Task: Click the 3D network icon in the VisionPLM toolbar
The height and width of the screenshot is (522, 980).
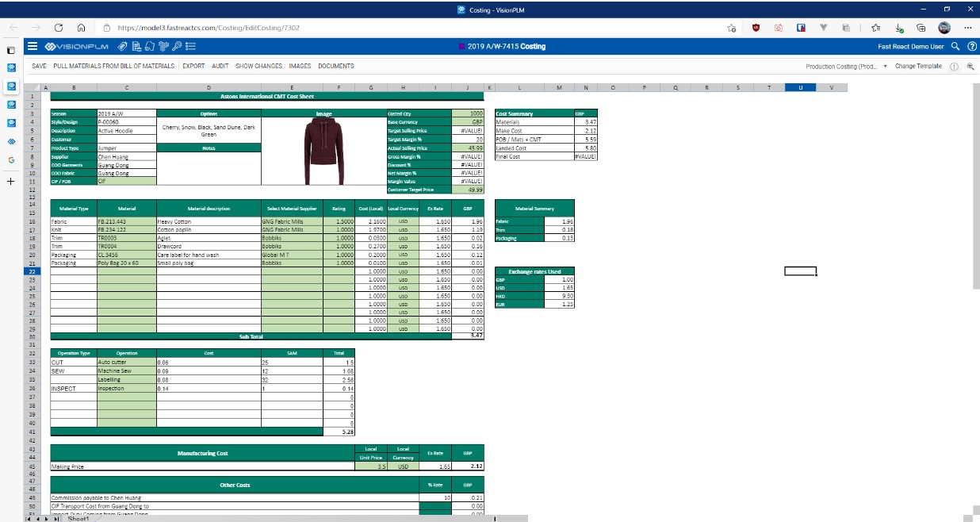Action: [x=163, y=47]
